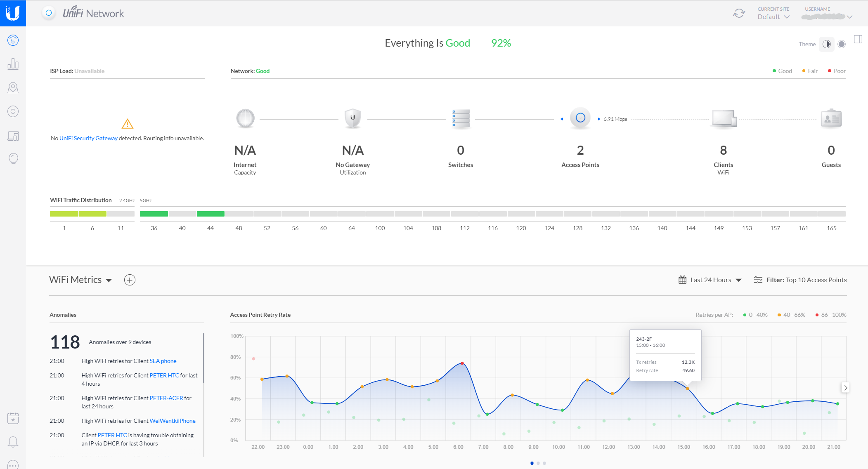868x469 pixels.
Task: Open Clients icon in left sidebar
Action: point(13,136)
